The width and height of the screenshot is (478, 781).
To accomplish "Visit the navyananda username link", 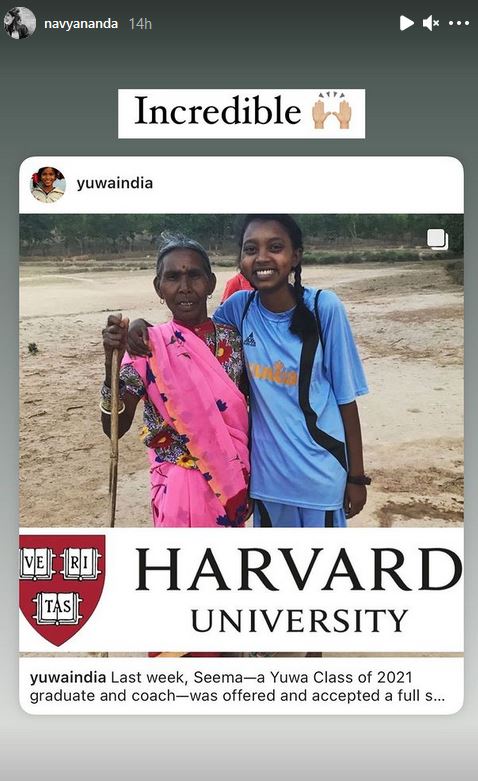I will point(81,23).
